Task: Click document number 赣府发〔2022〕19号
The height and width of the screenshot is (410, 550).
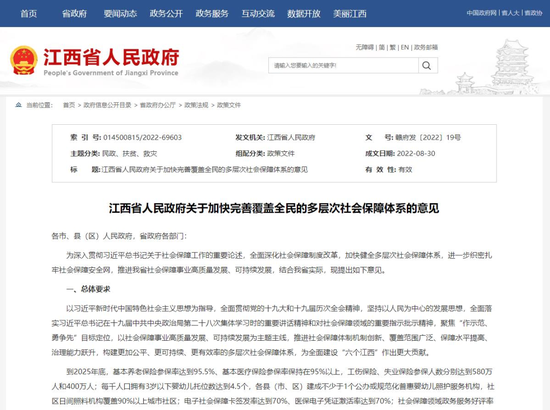Action: pos(428,137)
